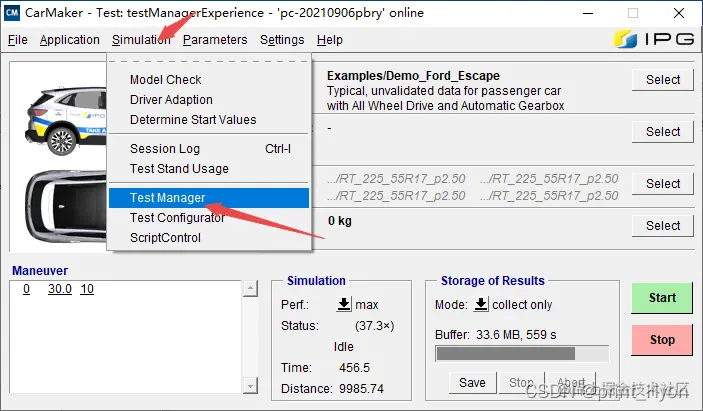This screenshot has height=411, width=703.
Task: Click the Distance value 9985.74
Action: tap(361, 389)
